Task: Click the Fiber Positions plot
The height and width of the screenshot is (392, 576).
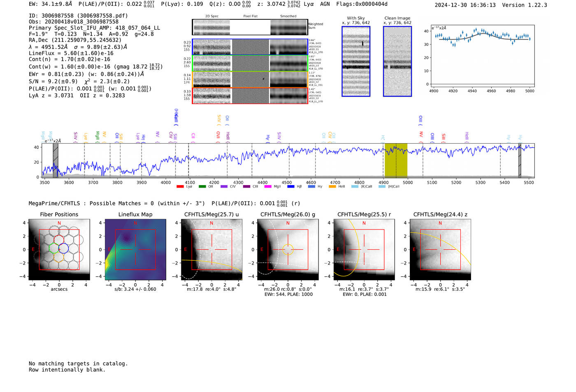Action: pyautogui.click(x=59, y=250)
